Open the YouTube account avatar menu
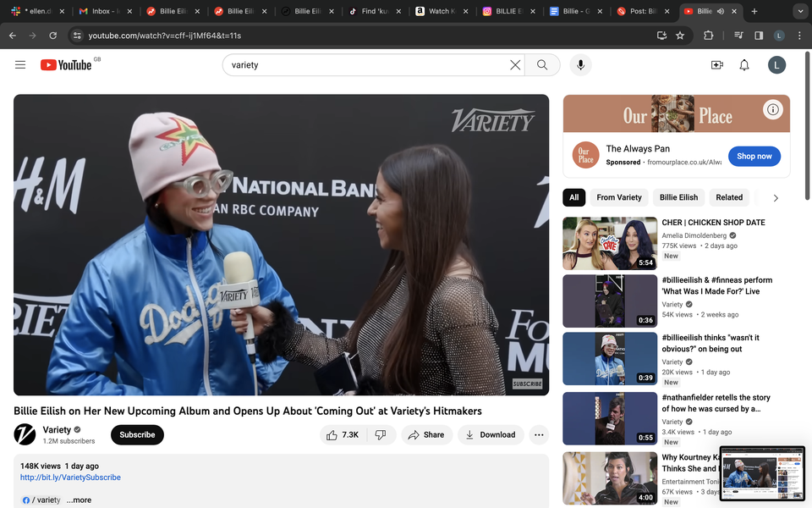This screenshot has height=508, width=812. pos(776,65)
